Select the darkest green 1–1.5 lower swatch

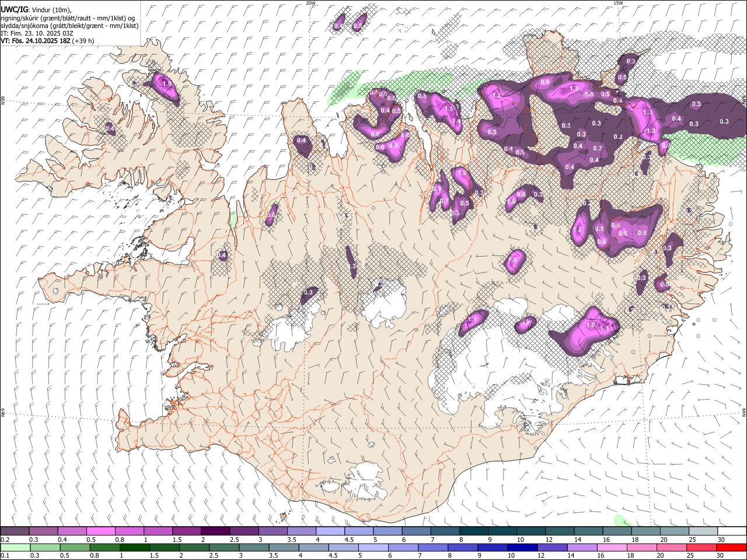[x=134, y=547]
